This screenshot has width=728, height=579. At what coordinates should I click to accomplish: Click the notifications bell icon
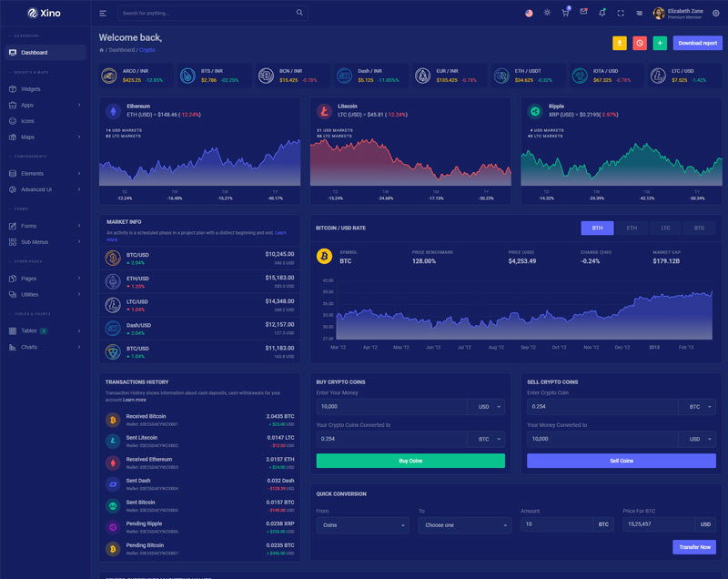coord(602,13)
